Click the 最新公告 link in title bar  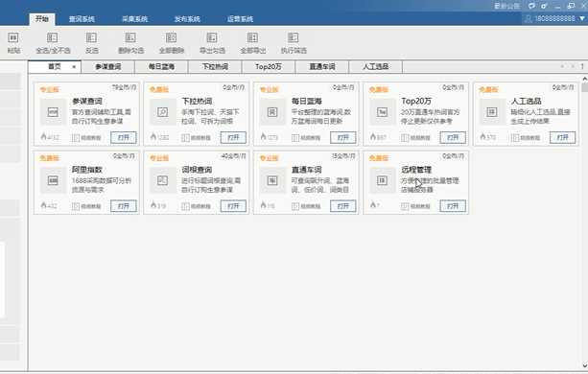click(506, 6)
